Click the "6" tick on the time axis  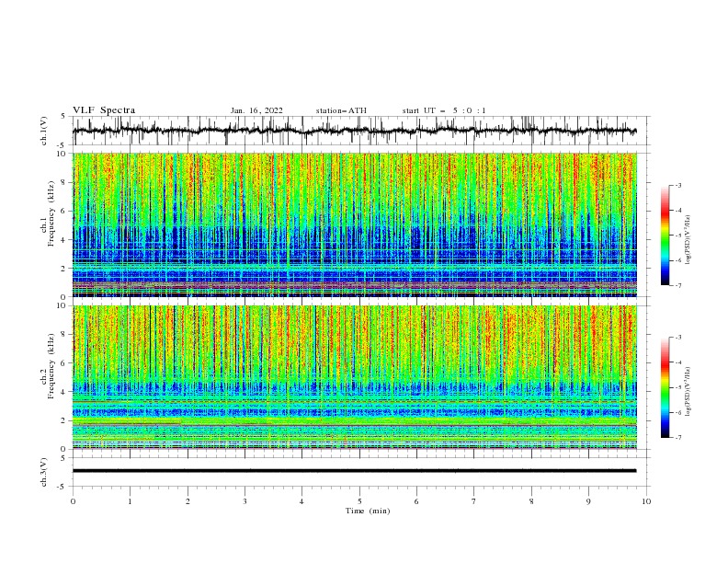pyautogui.click(x=416, y=501)
